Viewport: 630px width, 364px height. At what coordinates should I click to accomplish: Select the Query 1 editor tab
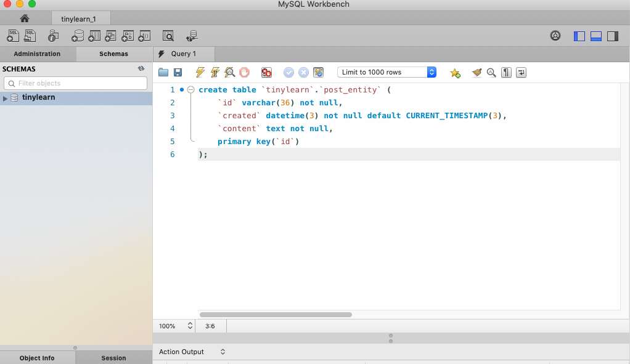click(184, 54)
